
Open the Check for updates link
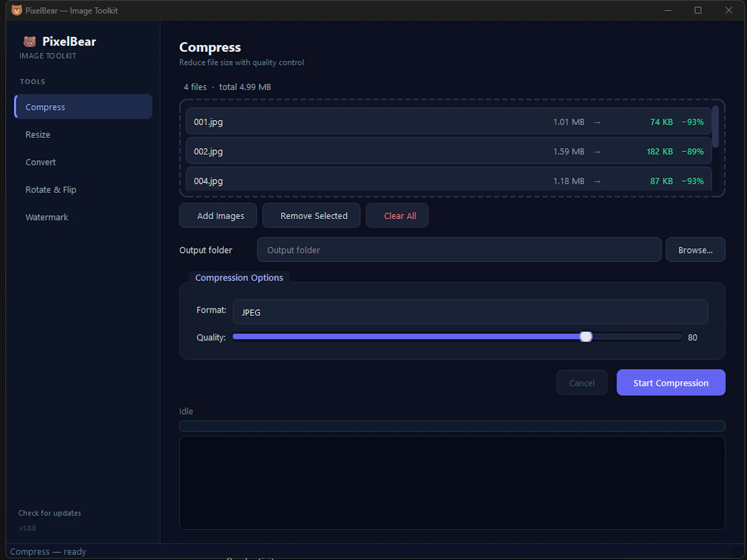click(x=49, y=512)
